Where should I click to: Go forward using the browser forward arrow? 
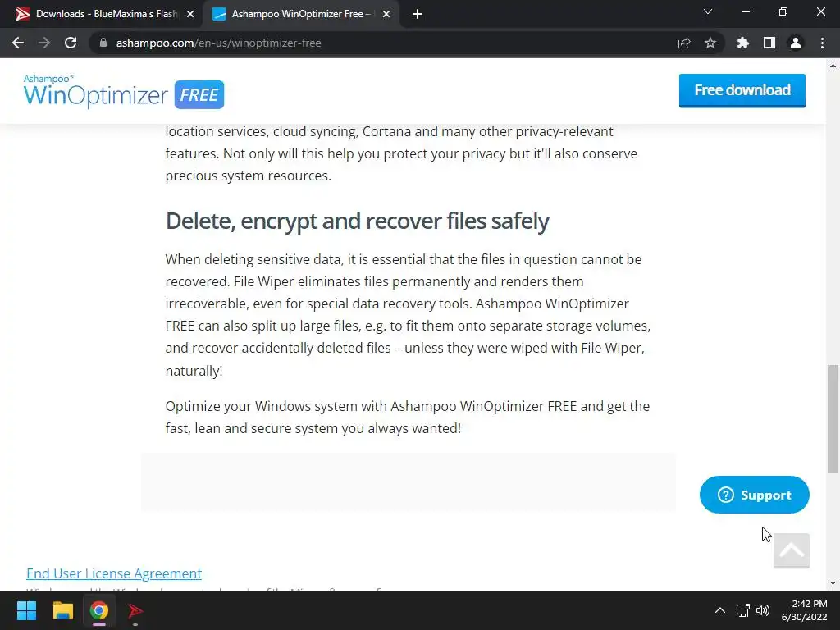[44, 43]
